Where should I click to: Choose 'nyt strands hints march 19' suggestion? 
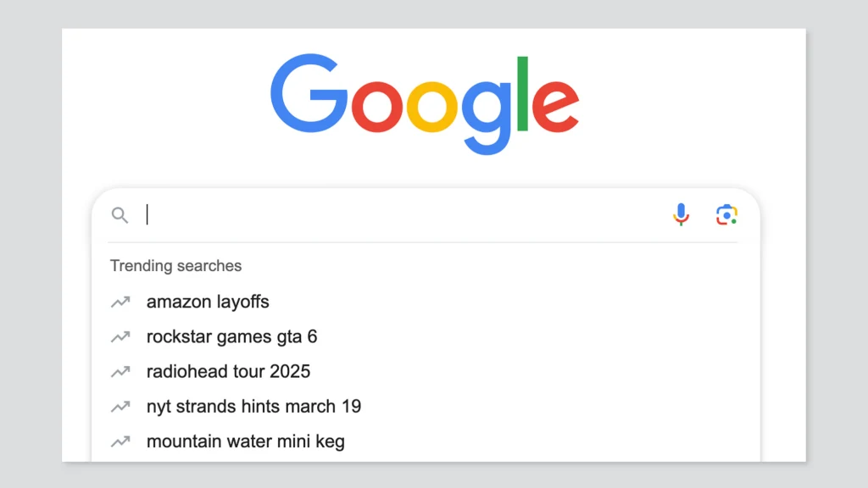click(x=253, y=407)
